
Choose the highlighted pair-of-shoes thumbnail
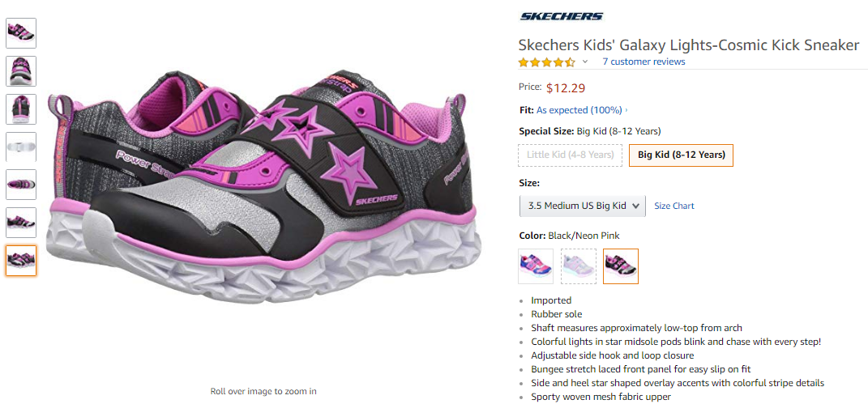click(x=21, y=261)
